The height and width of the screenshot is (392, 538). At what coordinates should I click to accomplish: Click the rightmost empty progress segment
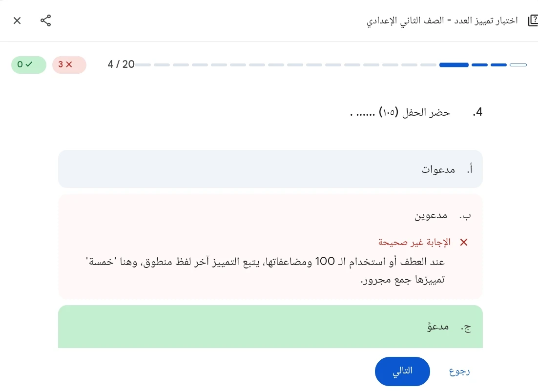coord(518,64)
